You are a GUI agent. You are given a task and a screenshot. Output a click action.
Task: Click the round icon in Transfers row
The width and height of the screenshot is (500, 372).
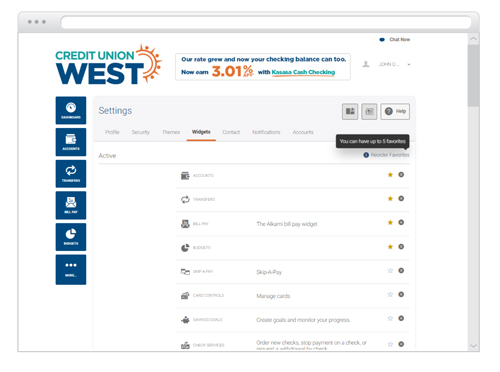[x=401, y=199]
